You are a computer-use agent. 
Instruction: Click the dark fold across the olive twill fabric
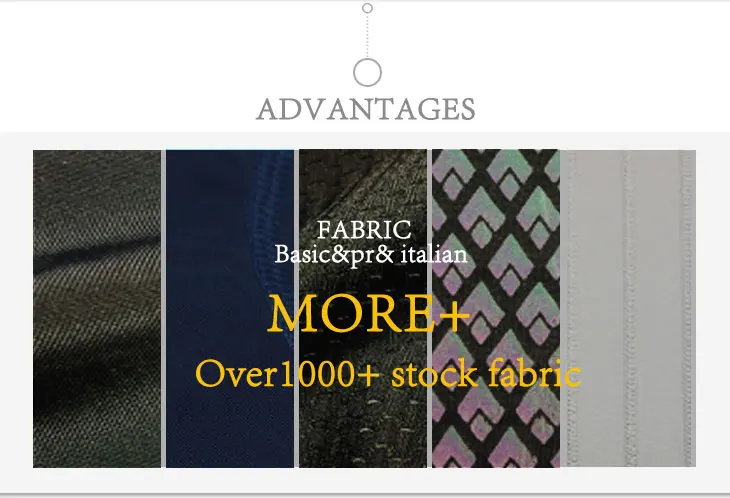(97, 254)
